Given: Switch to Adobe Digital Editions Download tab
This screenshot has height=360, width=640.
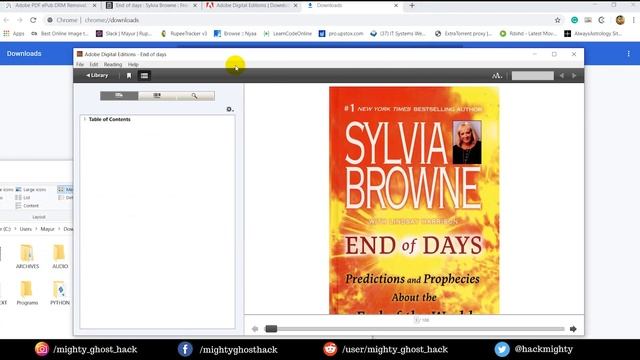Looking at the screenshot, I should [x=252, y=5].
